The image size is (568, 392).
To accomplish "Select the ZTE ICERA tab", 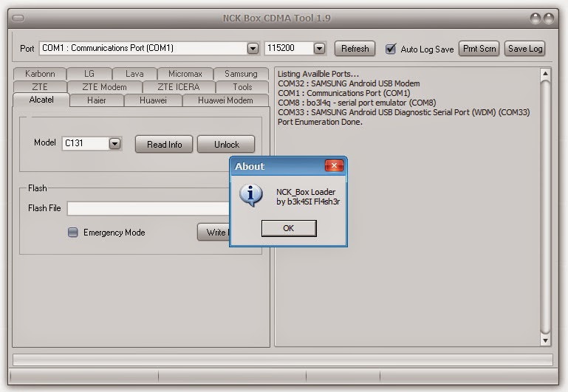I will click(x=179, y=87).
